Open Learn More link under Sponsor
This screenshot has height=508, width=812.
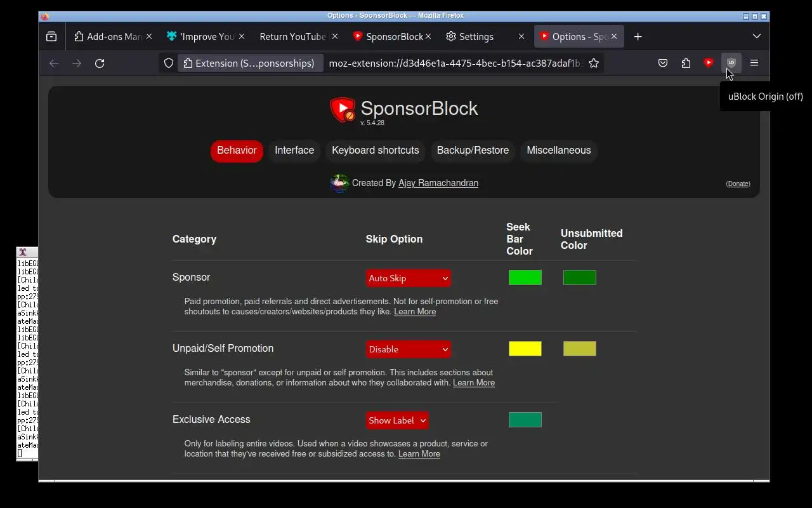[x=415, y=312]
